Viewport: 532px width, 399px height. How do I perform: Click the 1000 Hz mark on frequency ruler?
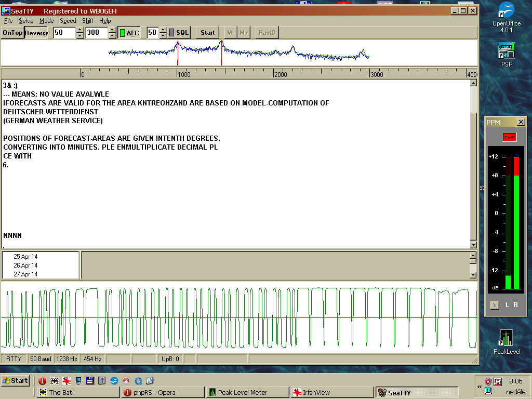point(184,74)
